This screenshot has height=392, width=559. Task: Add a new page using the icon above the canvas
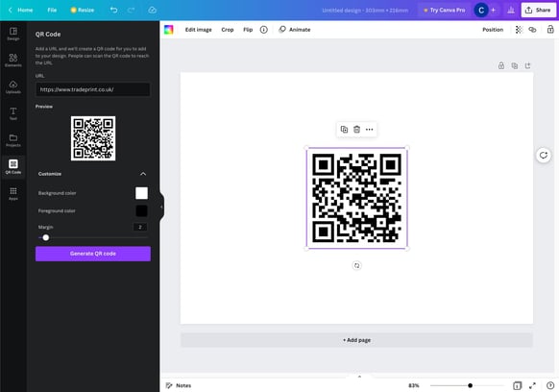tap(528, 65)
